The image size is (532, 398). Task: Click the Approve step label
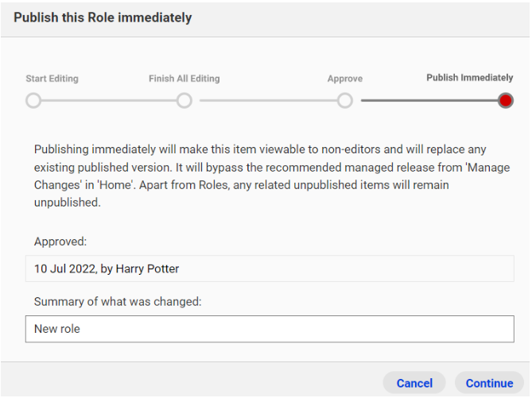coord(344,79)
